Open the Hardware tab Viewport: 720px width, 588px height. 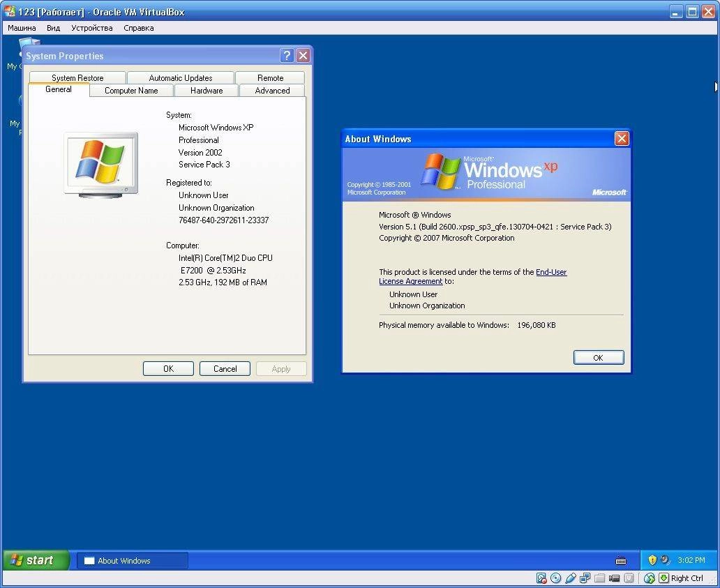coord(207,91)
